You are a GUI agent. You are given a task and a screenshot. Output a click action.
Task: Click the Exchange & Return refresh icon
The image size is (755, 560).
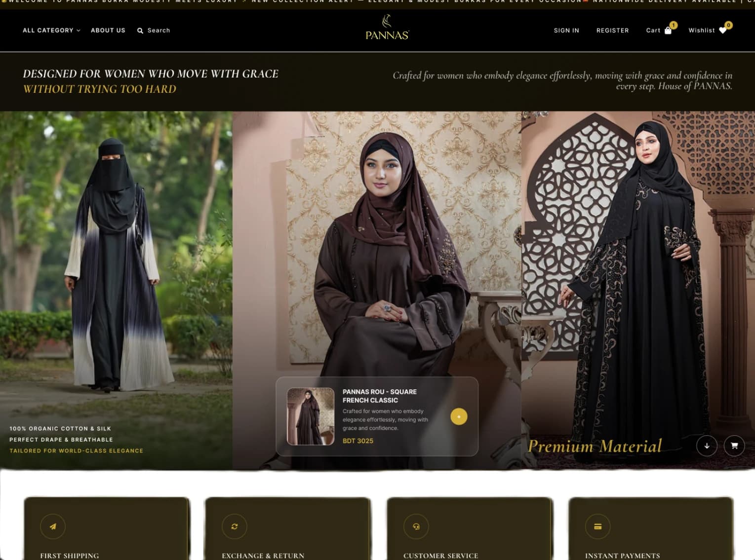(235, 526)
